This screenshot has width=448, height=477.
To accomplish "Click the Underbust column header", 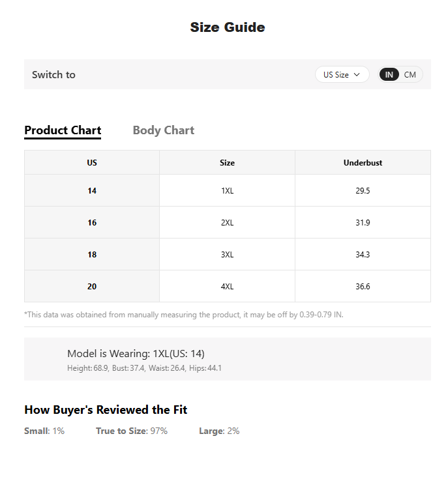I will (x=363, y=162).
